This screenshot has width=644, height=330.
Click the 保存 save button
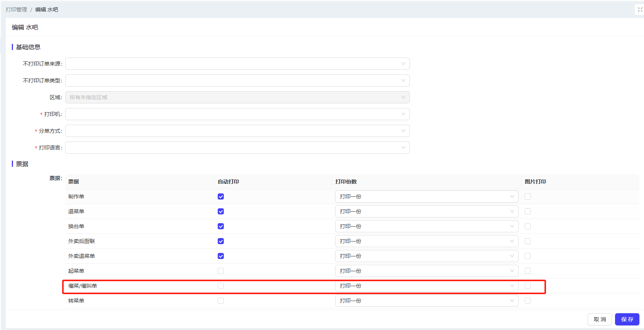click(x=627, y=319)
